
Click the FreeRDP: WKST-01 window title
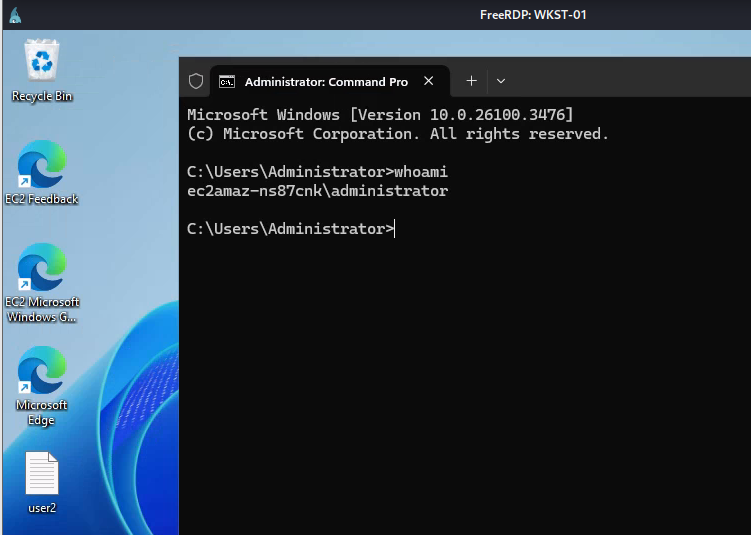(x=533, y=15)
